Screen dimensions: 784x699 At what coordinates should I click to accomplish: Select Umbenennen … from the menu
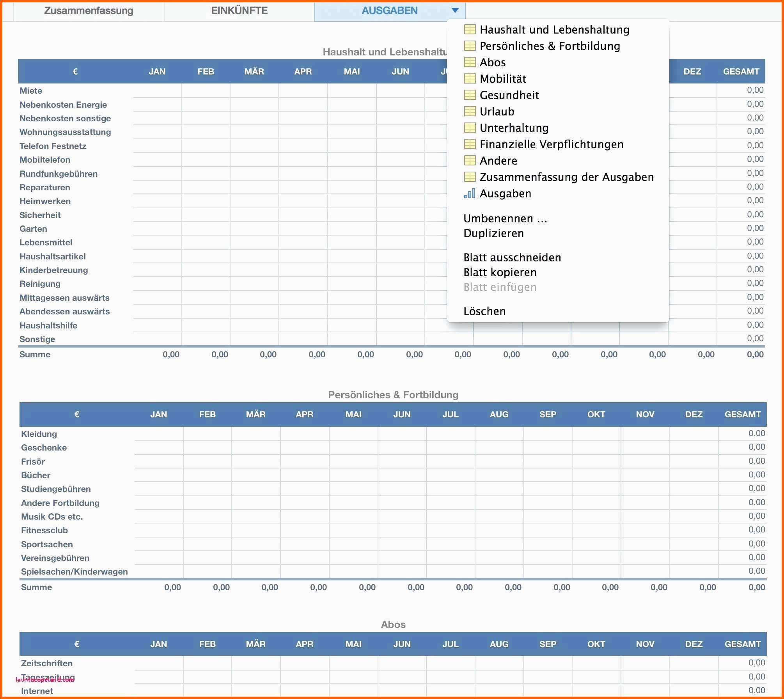coord(505,218)
